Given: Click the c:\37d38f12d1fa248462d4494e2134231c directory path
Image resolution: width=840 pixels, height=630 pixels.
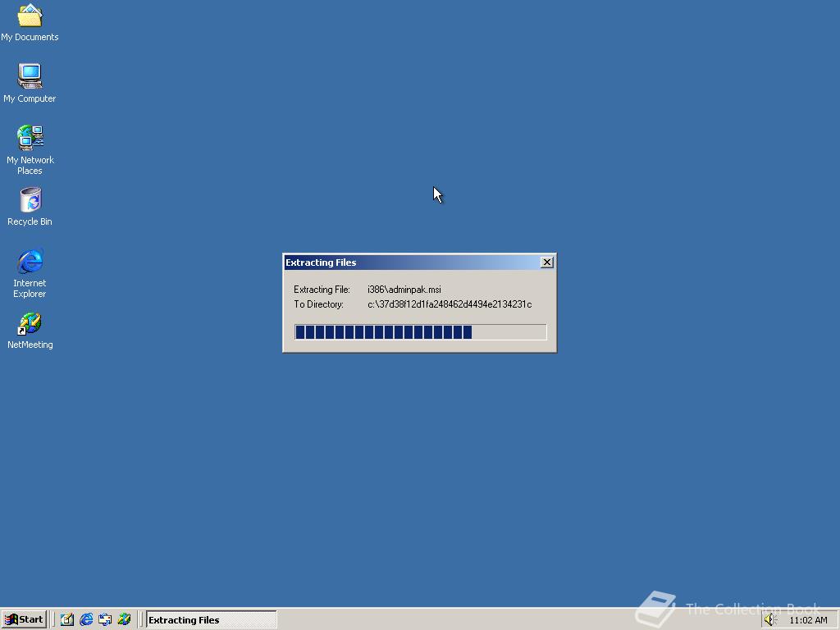Looking at the screenshot, I should point(450,304).
